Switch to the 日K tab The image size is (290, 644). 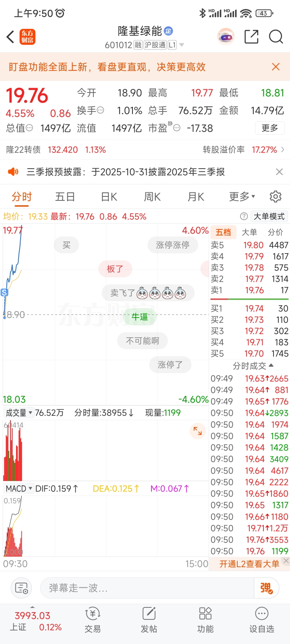click(x=109, y=196)
